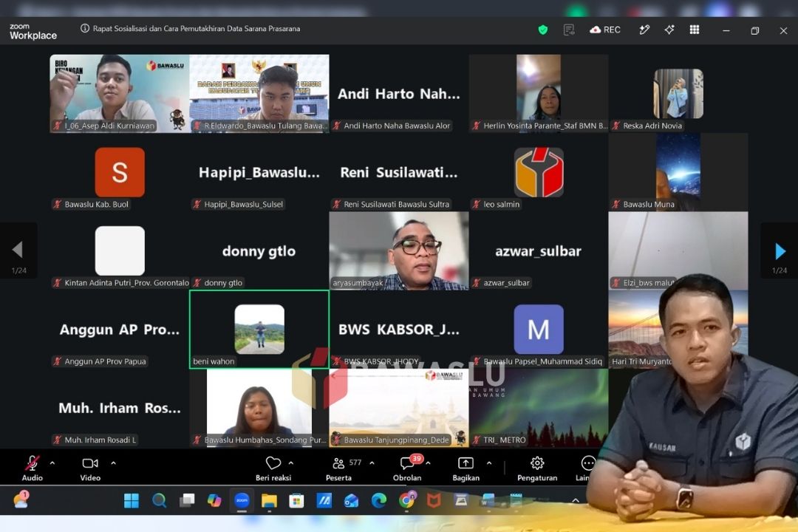The width and height of the screenshot is (798, 532).
Task: Click the Bawaslu Kab. Buol tile
Action: 120,172
